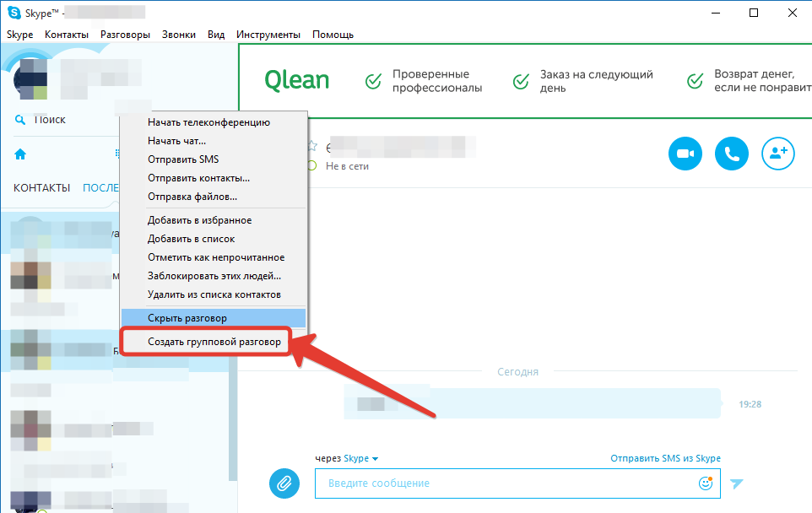Viewport: 812px width, 513px height.
Task: Select Отправить контакты... in context menu
Action: (x=214, y=178)
